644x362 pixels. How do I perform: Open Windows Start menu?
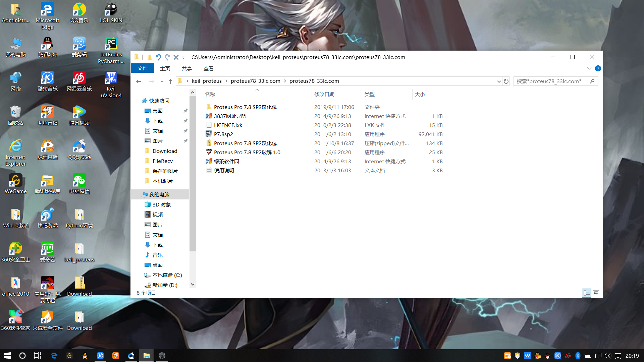click(x=7, y=356)
